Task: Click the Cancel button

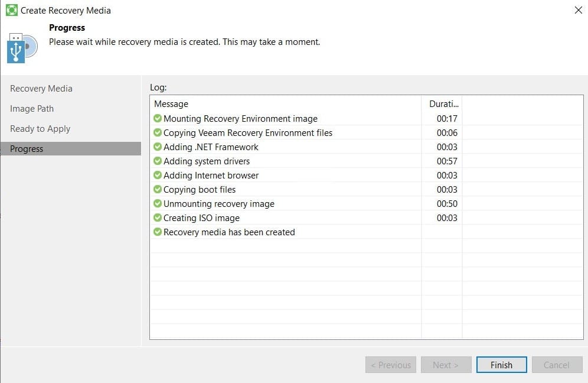Action: pos(557,365)
